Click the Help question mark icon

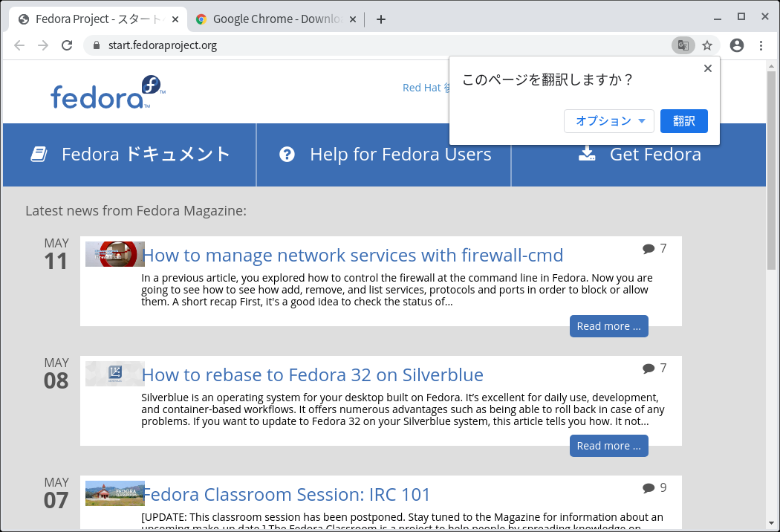pyautogui.click(x=287, y=155)
